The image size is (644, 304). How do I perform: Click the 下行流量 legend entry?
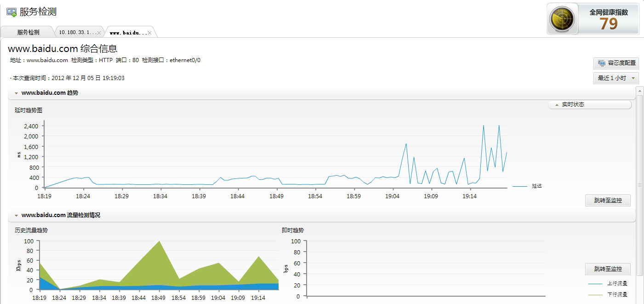point(608,294)
